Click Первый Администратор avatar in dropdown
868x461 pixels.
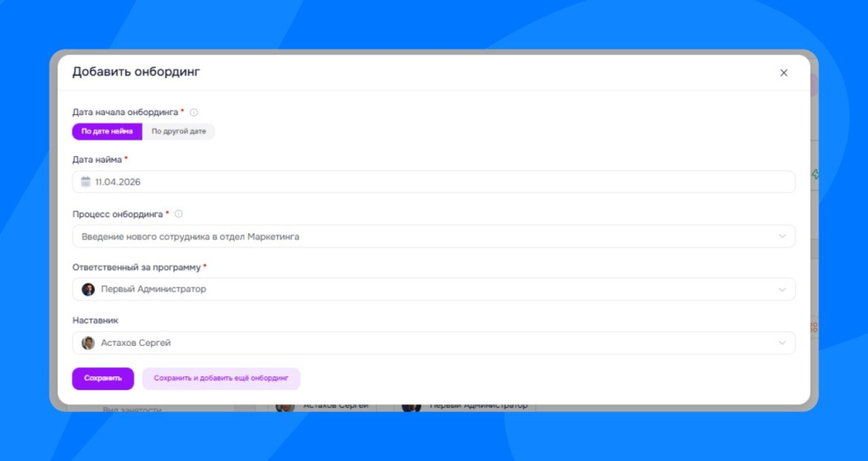tap(88, 290)
